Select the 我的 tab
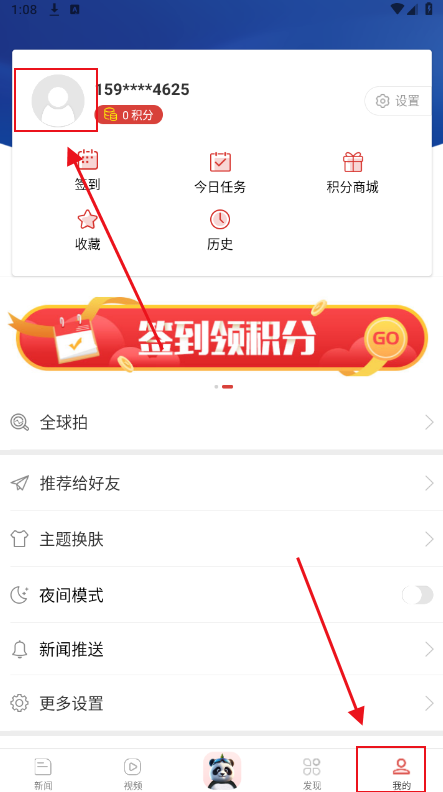Image resolution: width=443 pixels, height=792 pixels. pos(402,773)
